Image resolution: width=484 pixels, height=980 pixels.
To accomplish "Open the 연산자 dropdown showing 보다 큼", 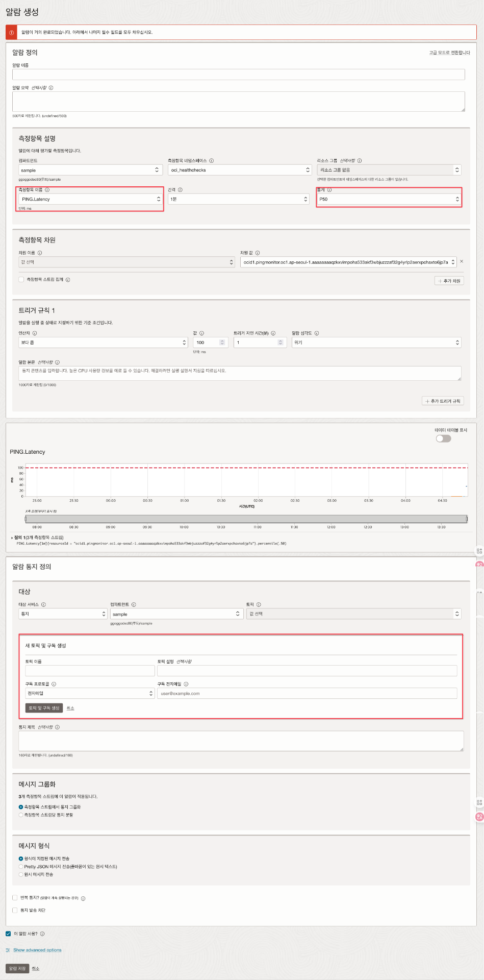I will tap(103, 342).
